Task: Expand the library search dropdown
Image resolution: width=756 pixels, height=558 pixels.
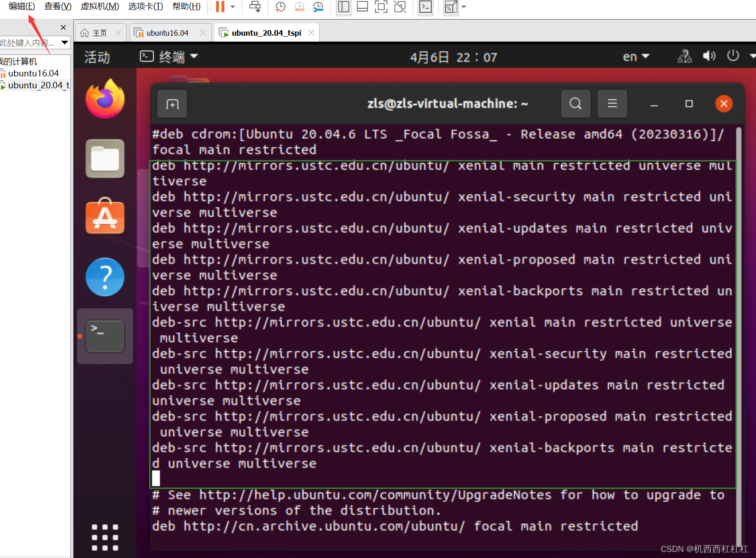Action: click(63, 43)
